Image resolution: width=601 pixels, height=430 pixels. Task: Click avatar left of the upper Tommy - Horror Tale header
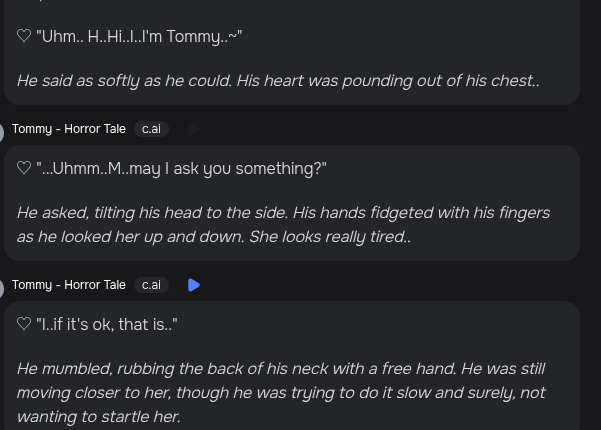click(2, 132)
